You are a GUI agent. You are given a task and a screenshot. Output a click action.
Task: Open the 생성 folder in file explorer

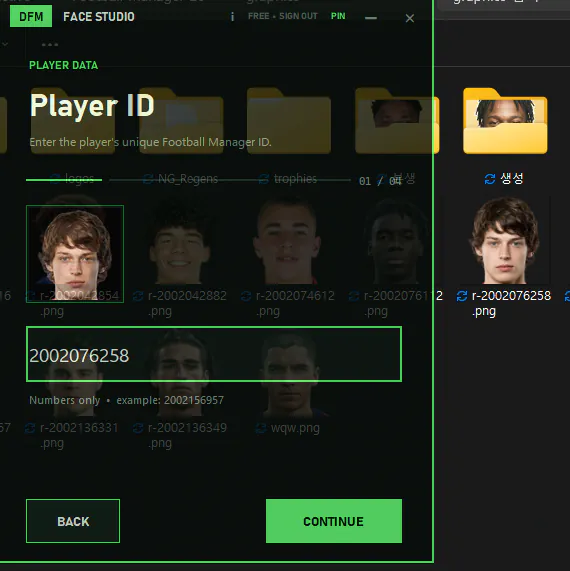(x=505, y=121)
